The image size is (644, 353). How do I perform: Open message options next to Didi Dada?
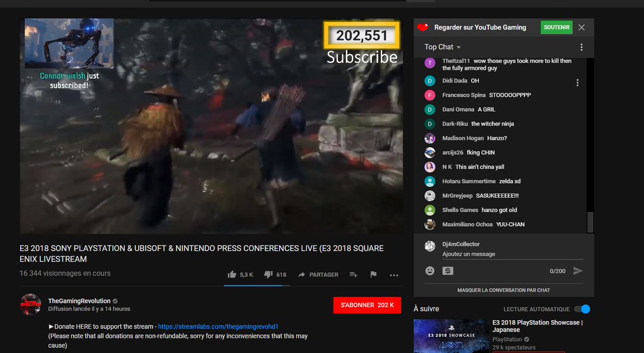coord(577,83)
